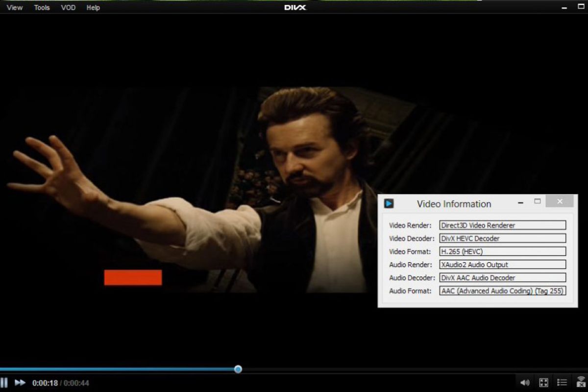Click the blue play icon in Video Information
588x392 pixels.
pyautogui.click(x=389, y=203)
